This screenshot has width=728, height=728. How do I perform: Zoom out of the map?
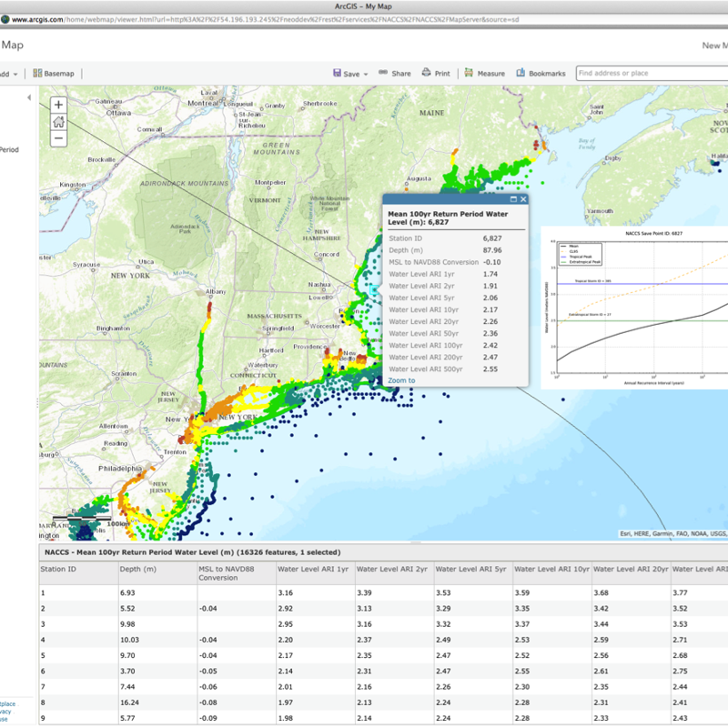pos(58,138)
